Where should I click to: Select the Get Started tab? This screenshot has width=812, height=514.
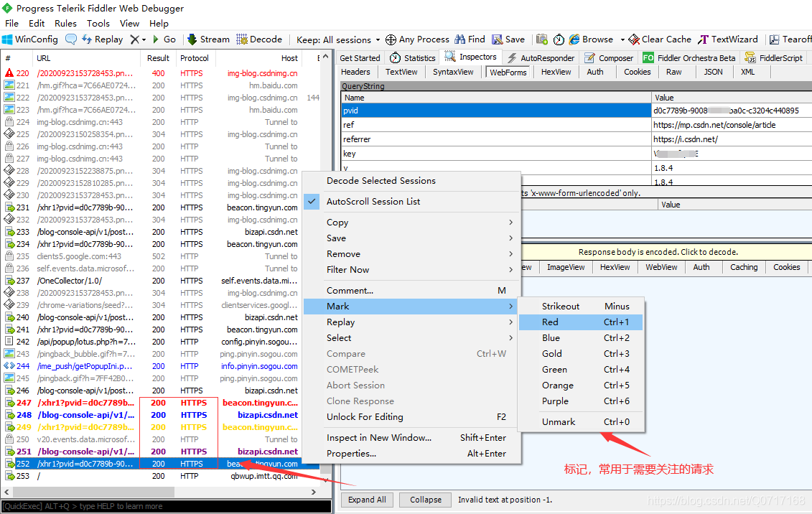coord(360,58)
